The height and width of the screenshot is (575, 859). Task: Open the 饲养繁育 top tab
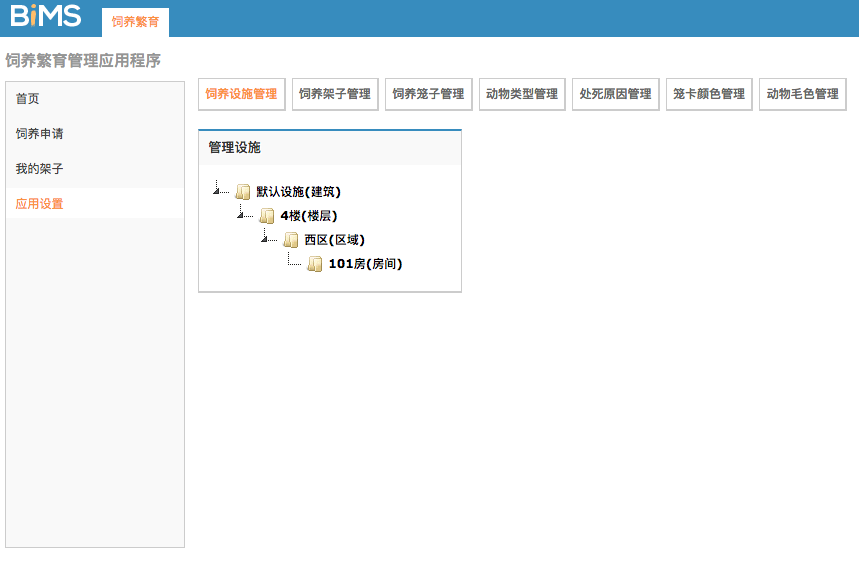(135, 22)
